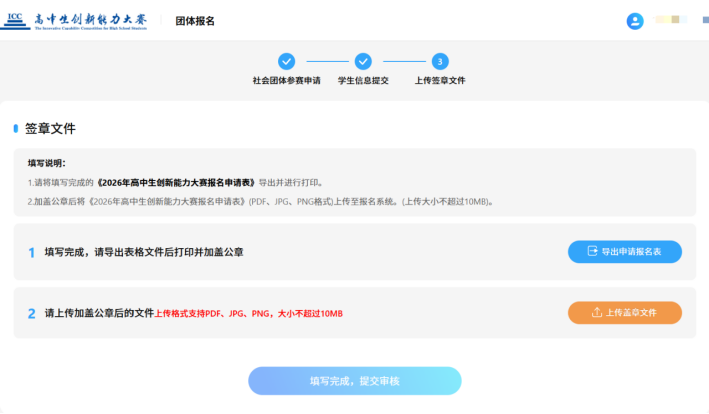Click the export icon in 导出申请报名表 button
709x414 pixels.
[592, 252]
